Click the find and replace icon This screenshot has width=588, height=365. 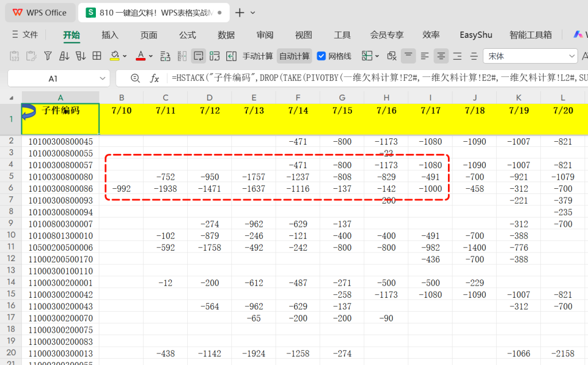click(165, 56)
